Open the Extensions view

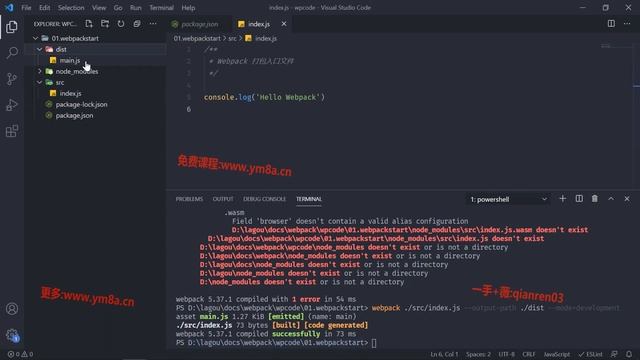click(12, 131)
